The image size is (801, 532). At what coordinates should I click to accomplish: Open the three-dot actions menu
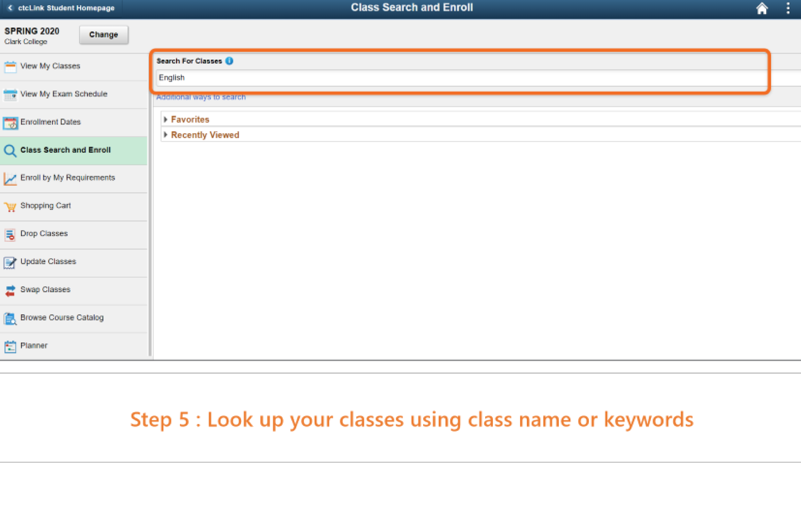(788, 8)
